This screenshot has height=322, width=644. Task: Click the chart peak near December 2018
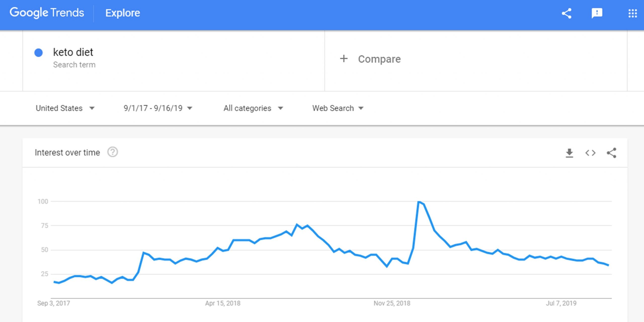[419, 202]
